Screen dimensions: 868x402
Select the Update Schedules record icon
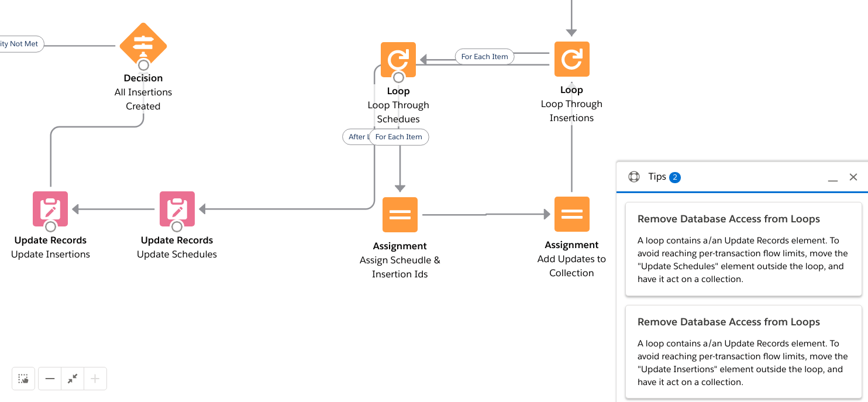click(177, 209)
